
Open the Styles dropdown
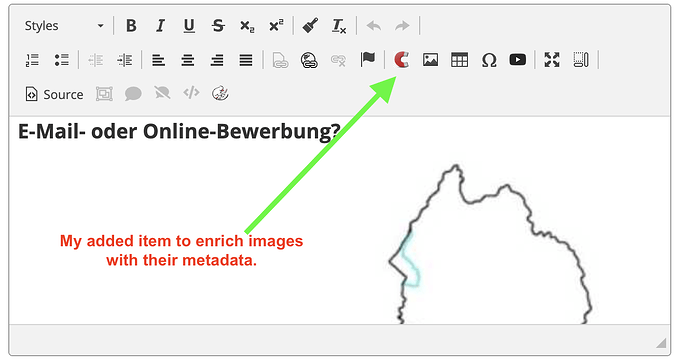click(64, 26)
